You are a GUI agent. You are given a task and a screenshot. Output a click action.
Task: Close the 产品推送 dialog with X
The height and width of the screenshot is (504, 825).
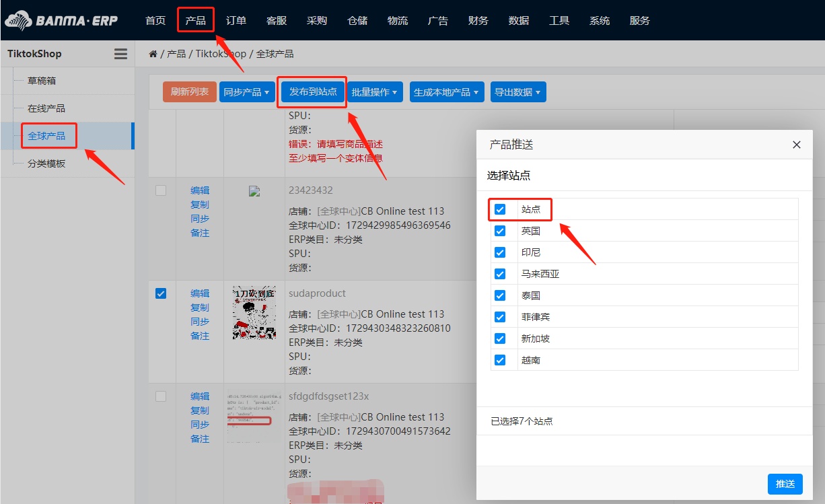(x=797, y=145)
